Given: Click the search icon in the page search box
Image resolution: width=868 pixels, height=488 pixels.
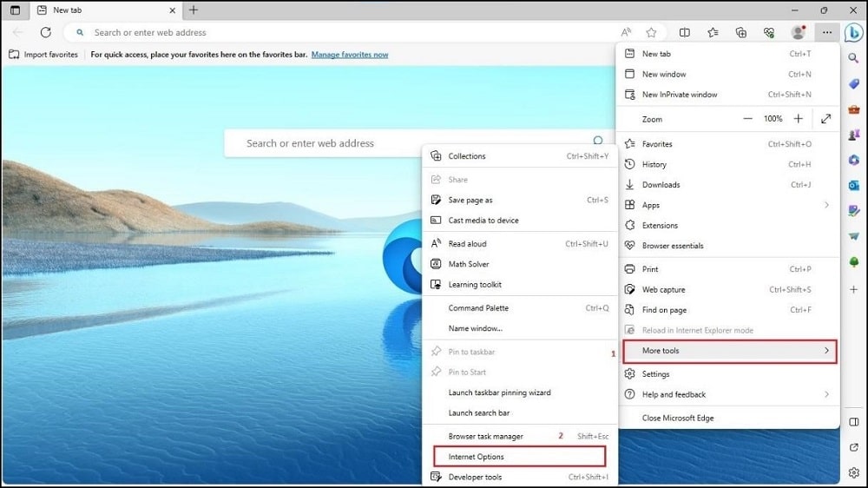Looking at the screenshot, I should [x=598, y=141].
